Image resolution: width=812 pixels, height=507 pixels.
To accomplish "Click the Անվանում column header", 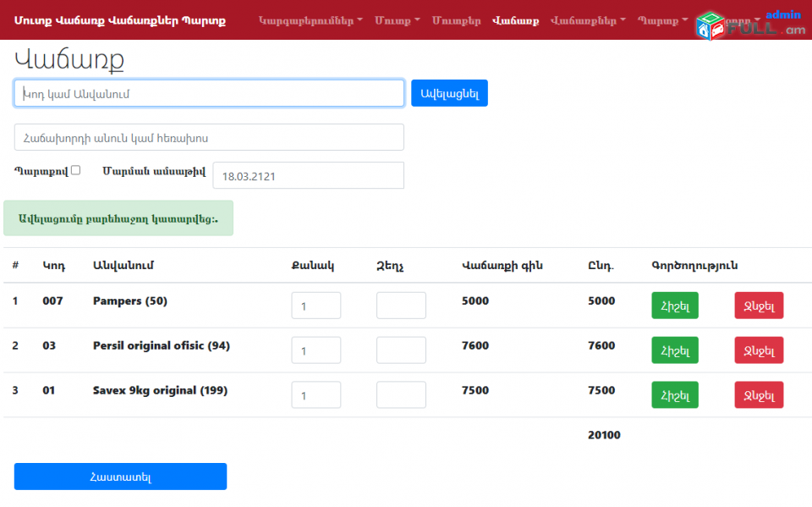I will pyautogui.click(x=123, y=266).
